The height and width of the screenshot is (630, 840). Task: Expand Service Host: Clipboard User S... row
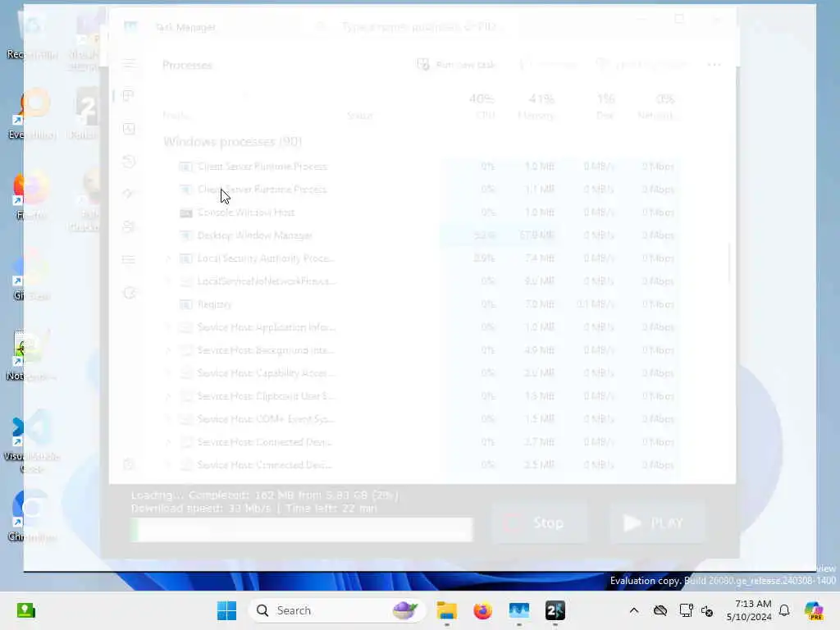coord(168,396)
